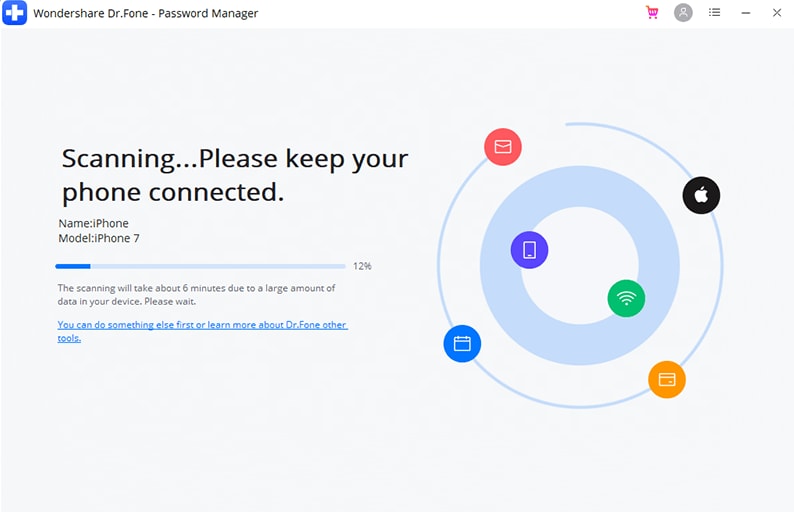This screenshot has height=512, width=794.
Task: Click the purple phone icon
Action: 529,250
